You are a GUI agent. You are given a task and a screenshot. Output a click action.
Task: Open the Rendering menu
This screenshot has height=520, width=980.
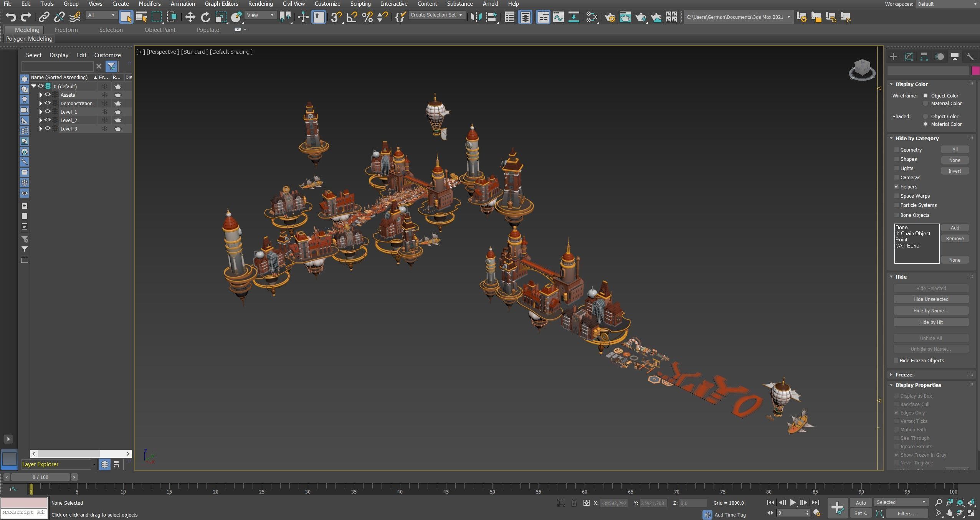tap(260, 4)
